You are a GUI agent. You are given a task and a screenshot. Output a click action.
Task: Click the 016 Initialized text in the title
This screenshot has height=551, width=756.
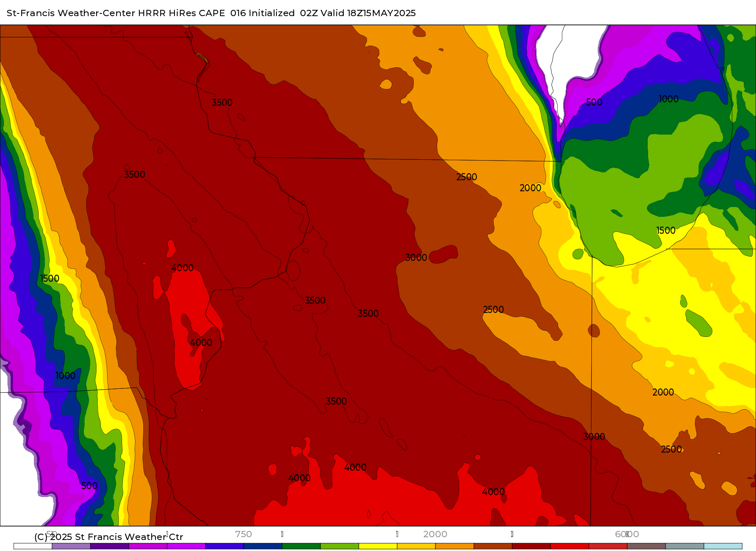coord(263,13)
